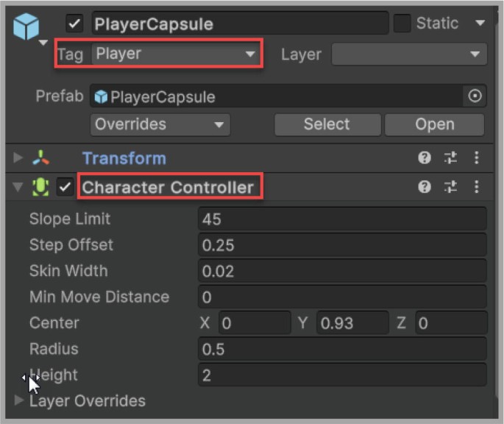This screenshot has height=424, width=504.
Task: Click the blue cube GameObject icon
Action: (x=26, y=27)
